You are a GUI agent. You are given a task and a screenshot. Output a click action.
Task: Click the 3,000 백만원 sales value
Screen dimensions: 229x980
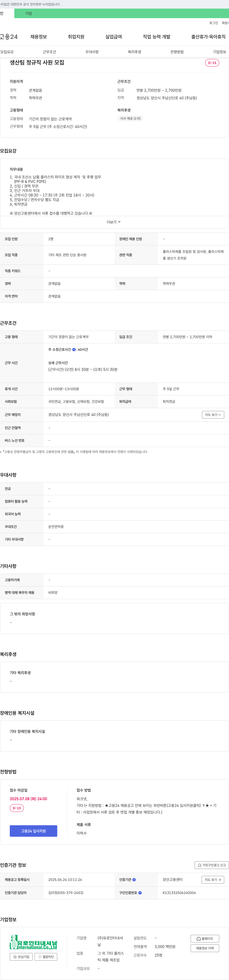point(165,947)
